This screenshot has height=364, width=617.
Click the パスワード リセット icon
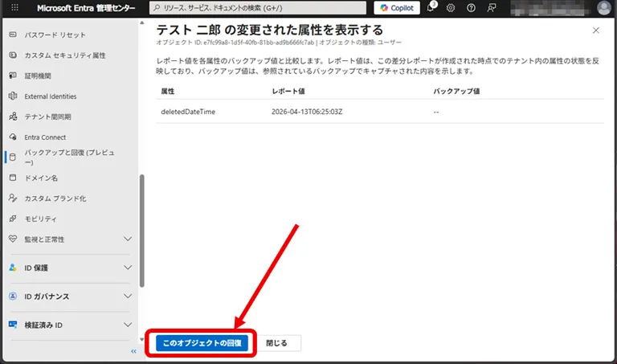13,35
